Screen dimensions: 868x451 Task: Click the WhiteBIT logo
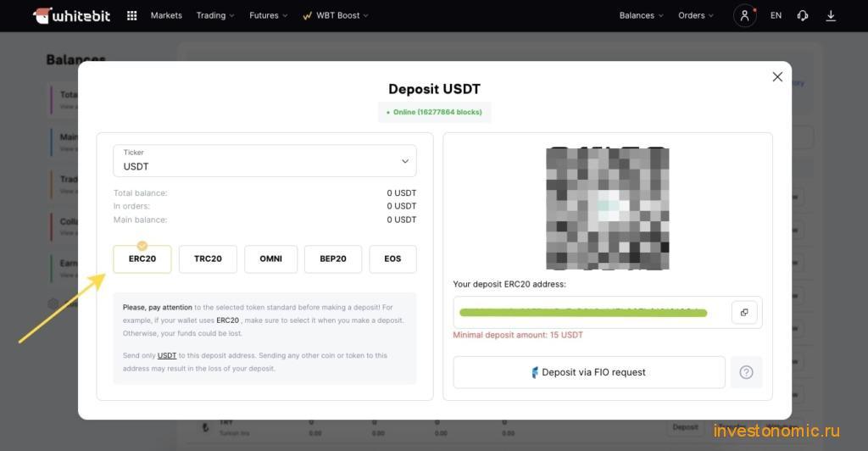point(71,15)
